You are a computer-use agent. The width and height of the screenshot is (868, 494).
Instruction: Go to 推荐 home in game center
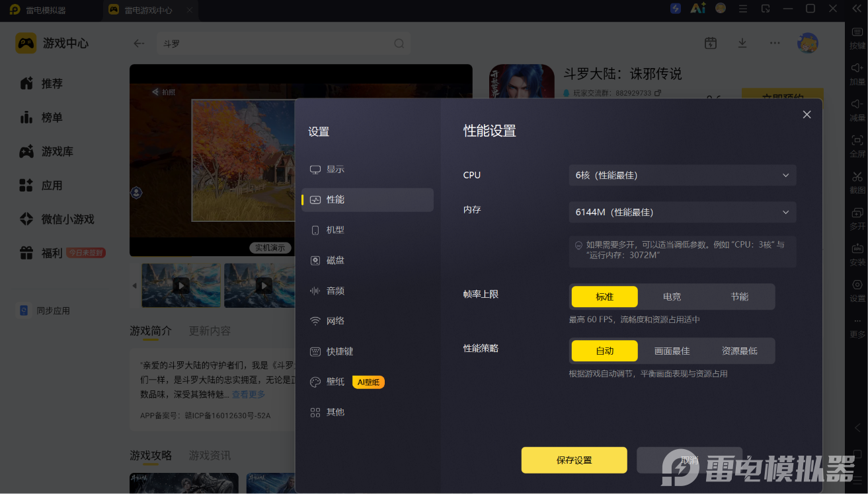[x=41, y=84]
